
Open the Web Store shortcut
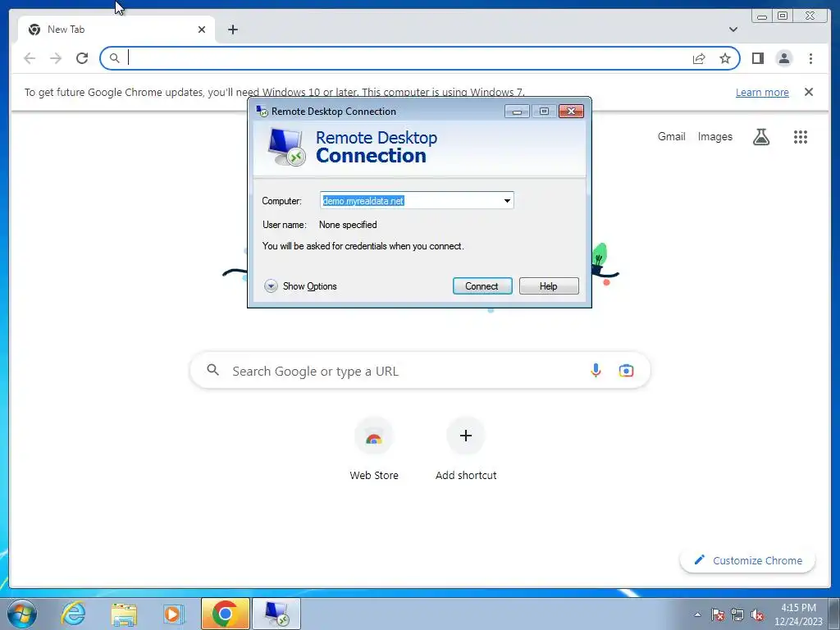pyautogui.click(x=374, y=449)
